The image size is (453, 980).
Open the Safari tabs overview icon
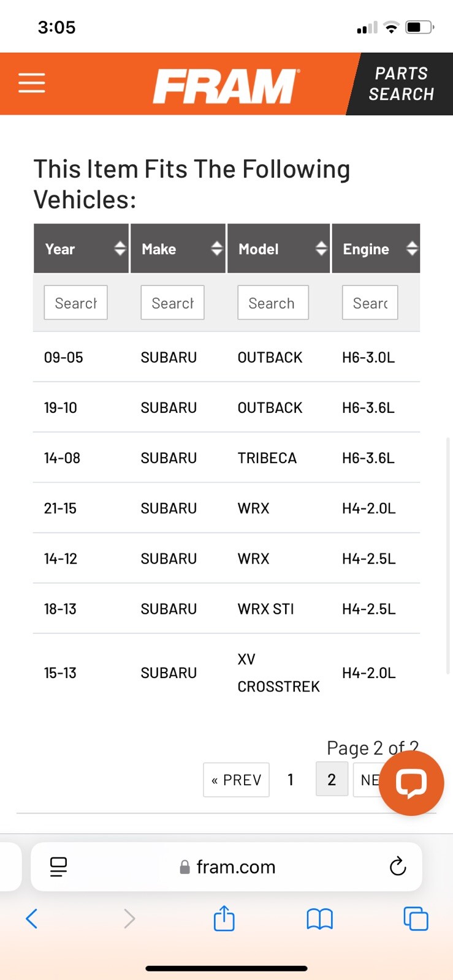[416, 919]
